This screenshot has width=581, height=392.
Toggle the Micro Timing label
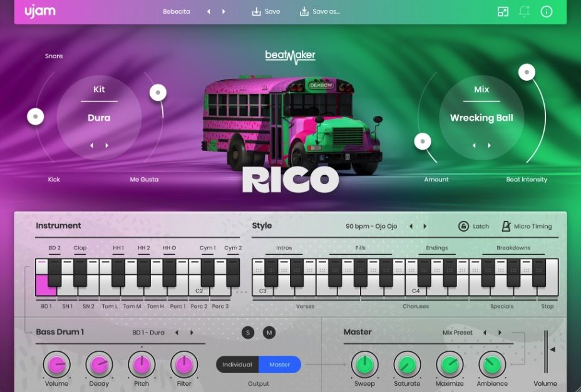tap(533, 227)
